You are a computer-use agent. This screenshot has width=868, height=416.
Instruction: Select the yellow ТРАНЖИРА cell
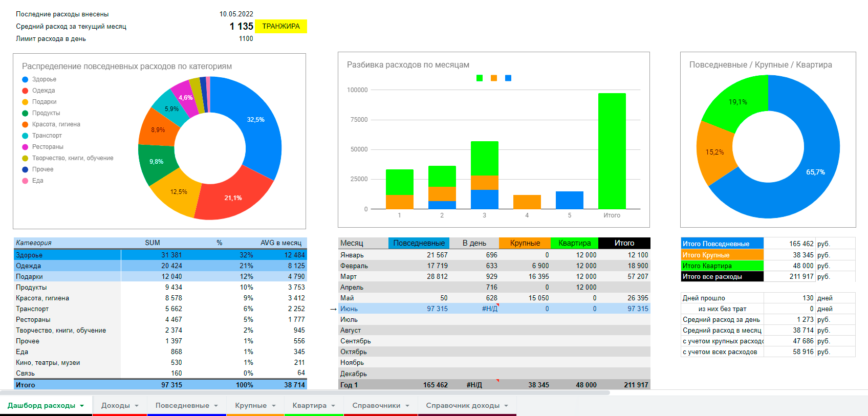point(281,26)
